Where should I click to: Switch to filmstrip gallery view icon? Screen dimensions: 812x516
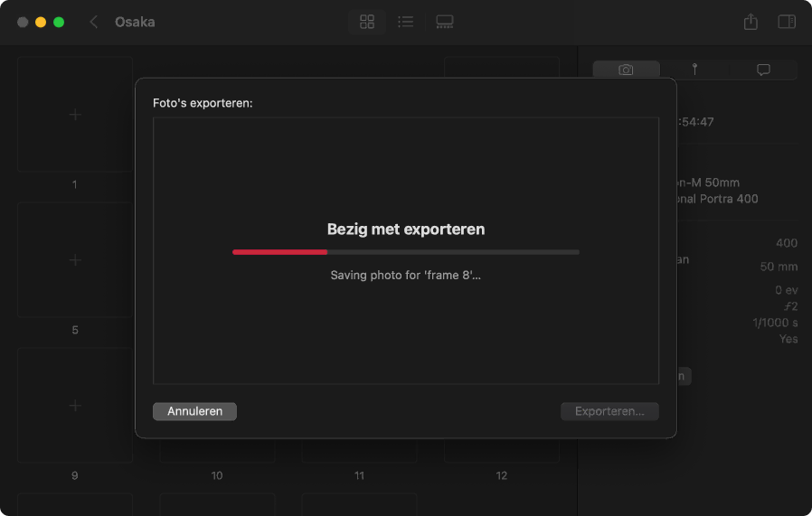(444, 22)
